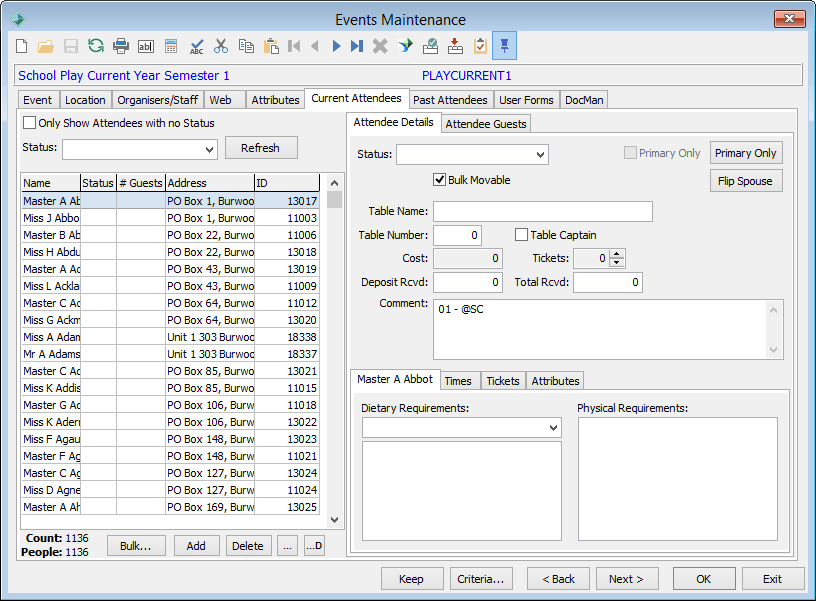Run the ABC spell check icon
Viewport: 816px width, 601px height.
point(197,46)
